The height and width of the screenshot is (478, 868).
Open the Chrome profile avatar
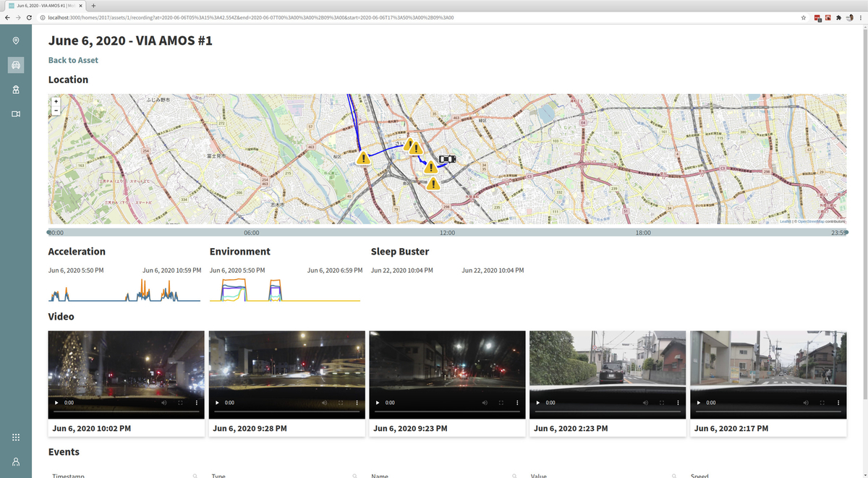[x=850, y=17]
